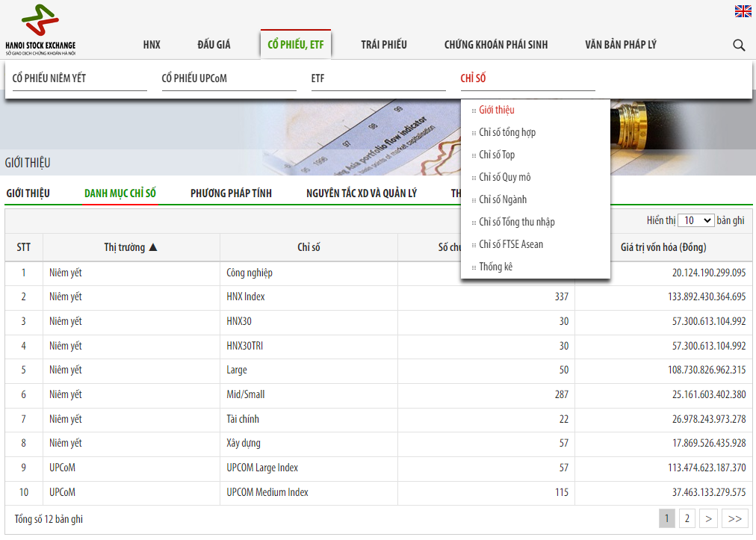Viewport: 756px width, 540px height.
Task: Switch language via the UK flag icon
Action: pos(743,11)
